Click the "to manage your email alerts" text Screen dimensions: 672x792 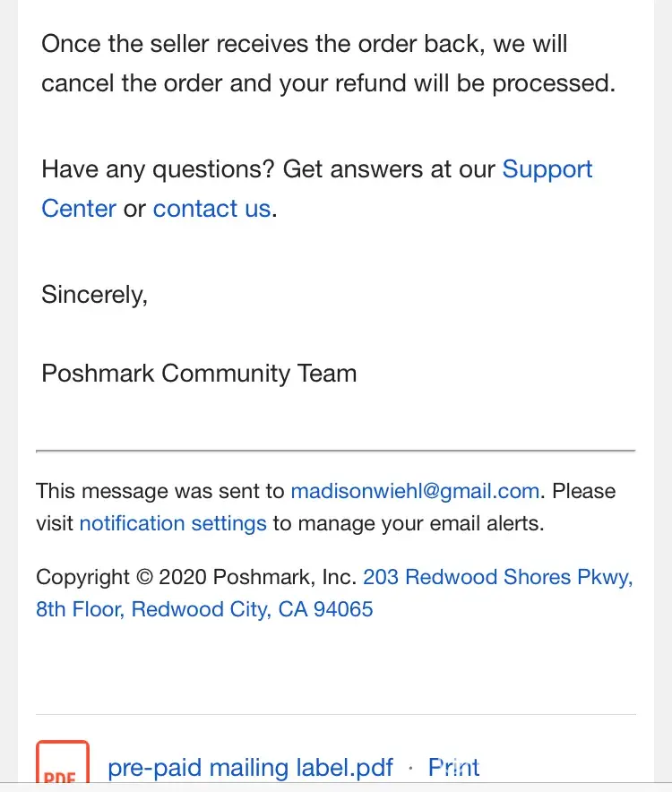point(408,523)
